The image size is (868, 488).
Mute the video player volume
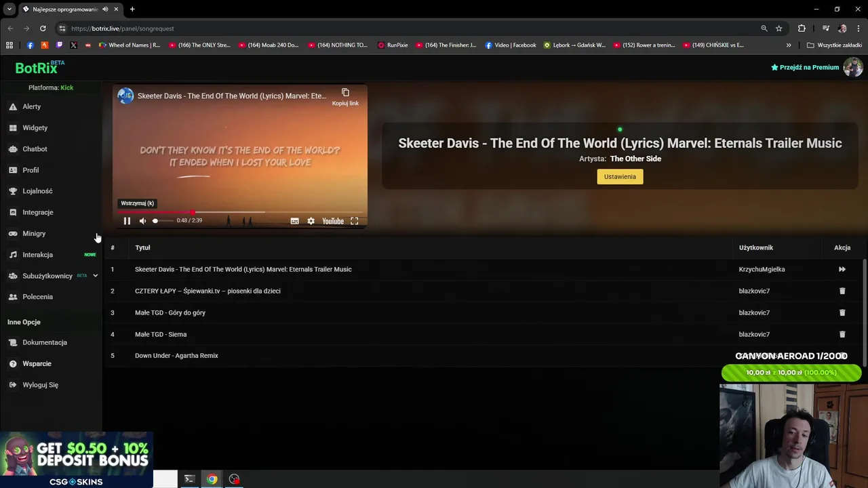click(142, 221)
